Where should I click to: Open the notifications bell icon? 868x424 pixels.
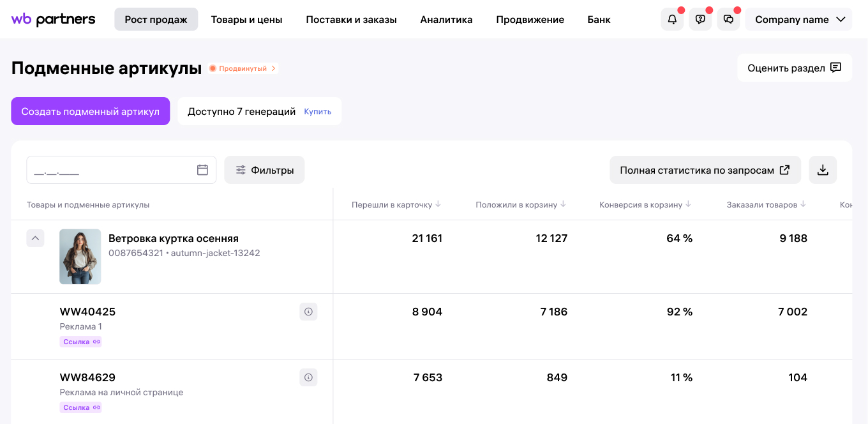(x=672, y=19)
